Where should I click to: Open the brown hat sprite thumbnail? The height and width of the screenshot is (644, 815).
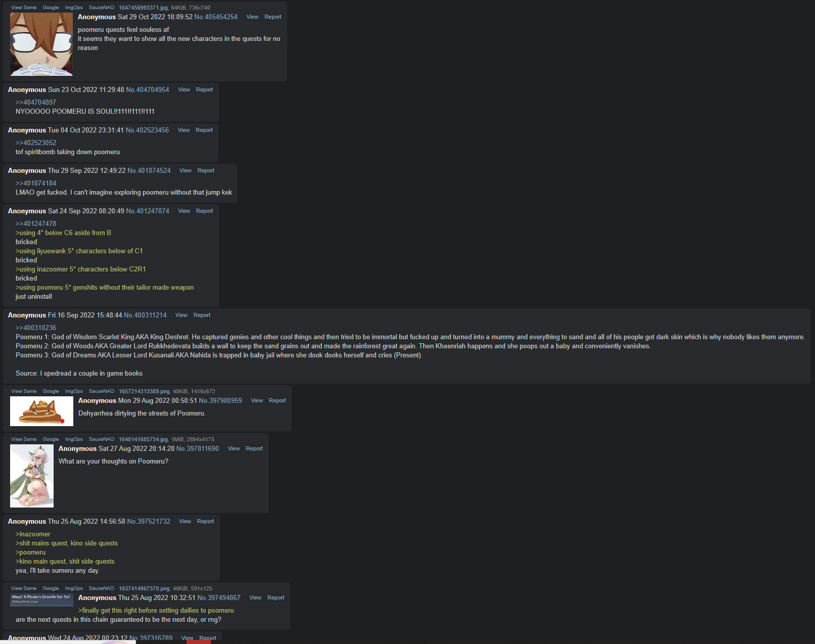[x=41, y=411]
